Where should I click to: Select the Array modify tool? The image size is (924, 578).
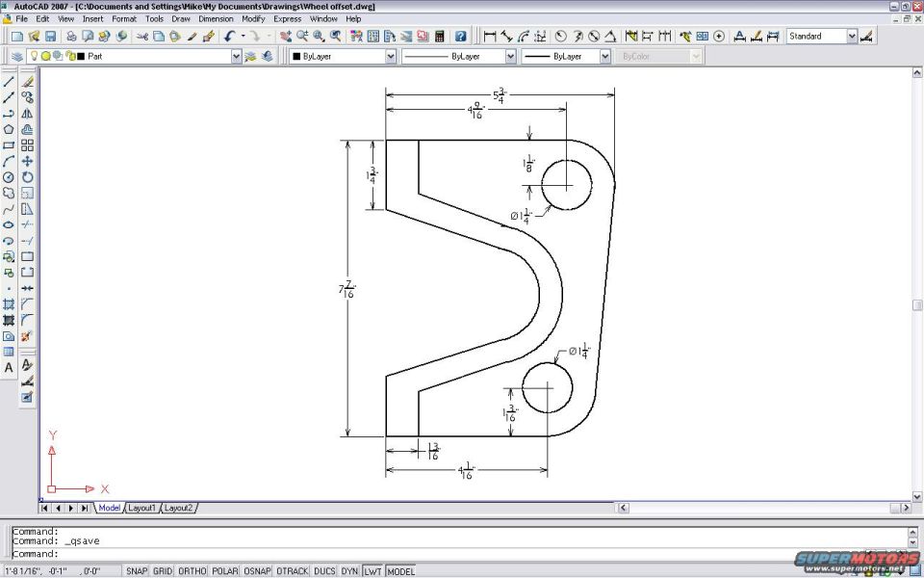[27, 145]
